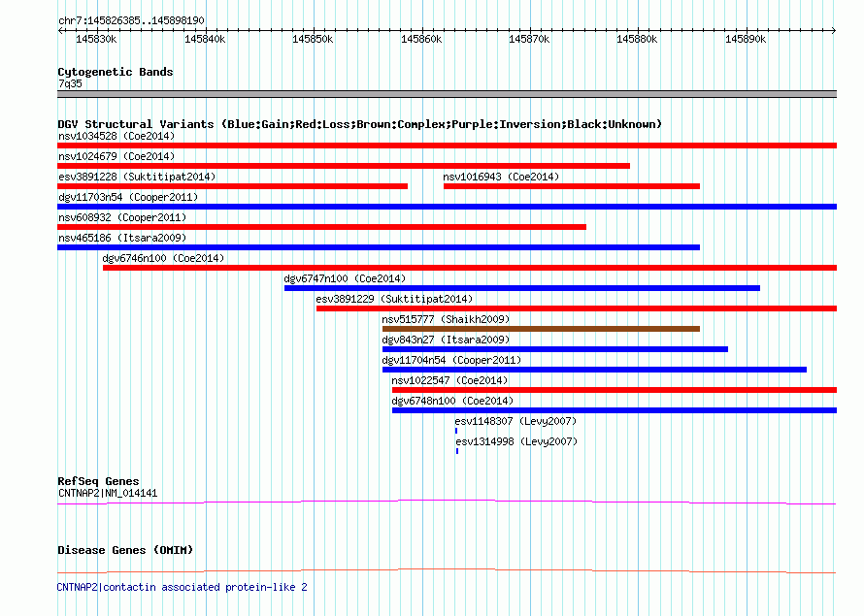Screen dimensions: 864x616
Task: Select the red nsv1016943 variant bar
Action: 572,186
